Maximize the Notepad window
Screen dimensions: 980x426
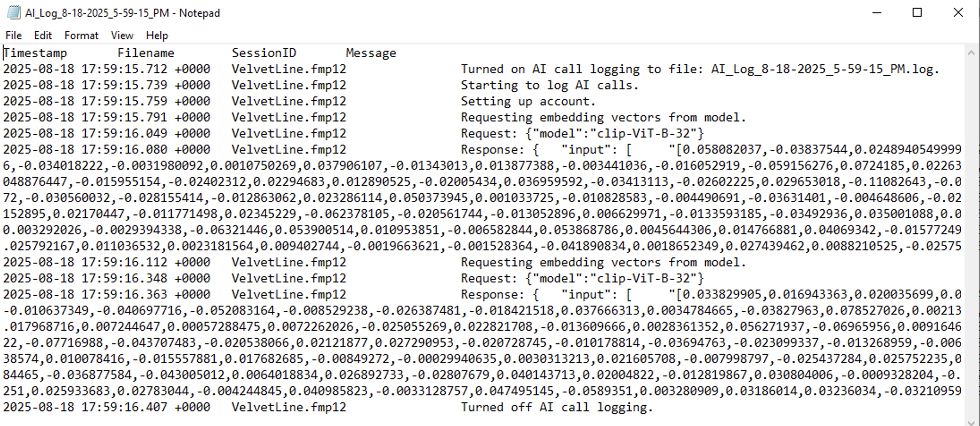pyautogui.click(x=917, y=13)
